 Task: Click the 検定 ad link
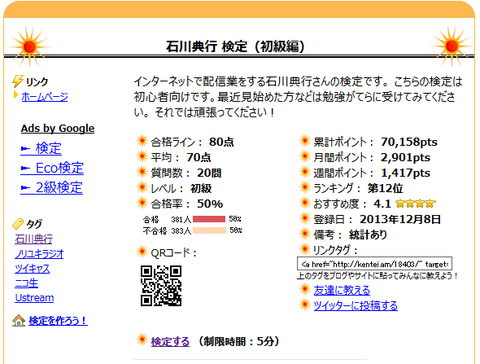click(49, 149)
